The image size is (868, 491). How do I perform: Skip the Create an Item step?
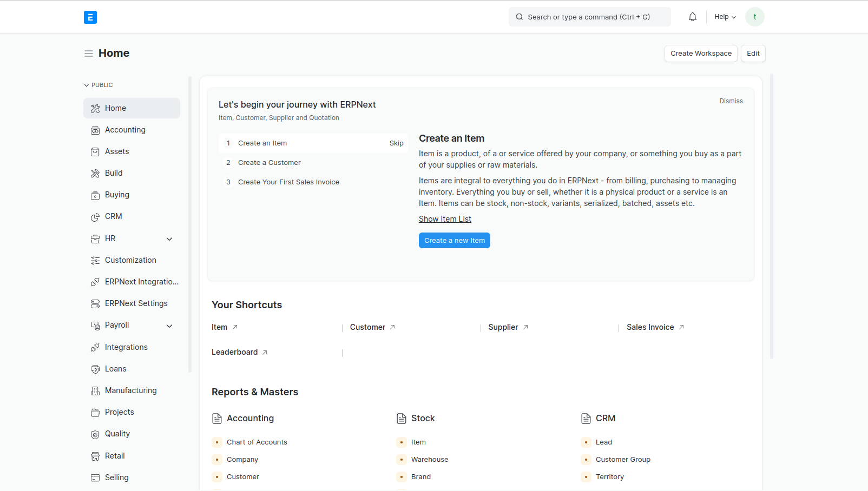point(397,143)
